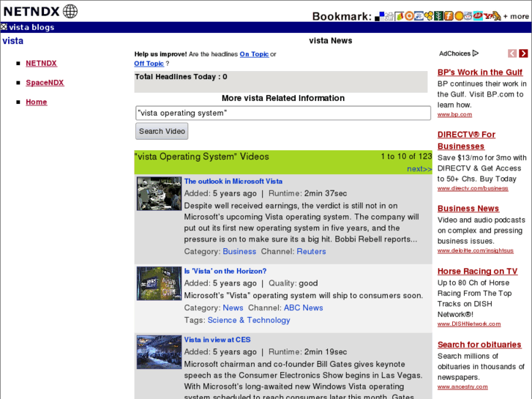Open the Reuters channel link

pyautogui.click(x=311, y=251)
